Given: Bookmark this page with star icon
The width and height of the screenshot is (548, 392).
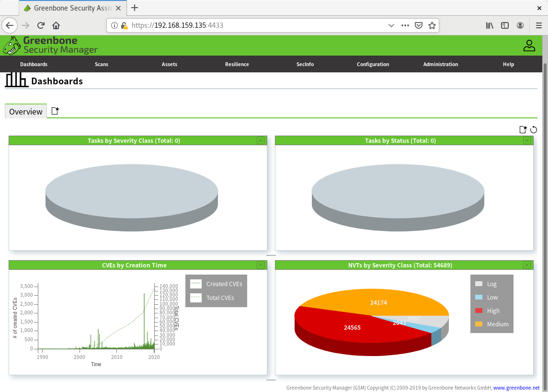Looking at the screenshot, I should pyautogui.click(x=432, y=25).
